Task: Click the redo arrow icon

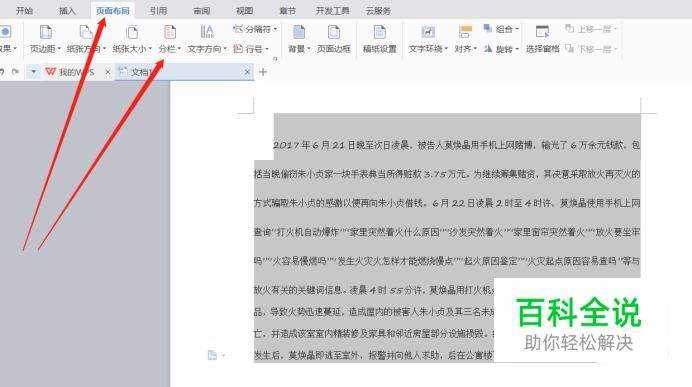Action: 15,71
